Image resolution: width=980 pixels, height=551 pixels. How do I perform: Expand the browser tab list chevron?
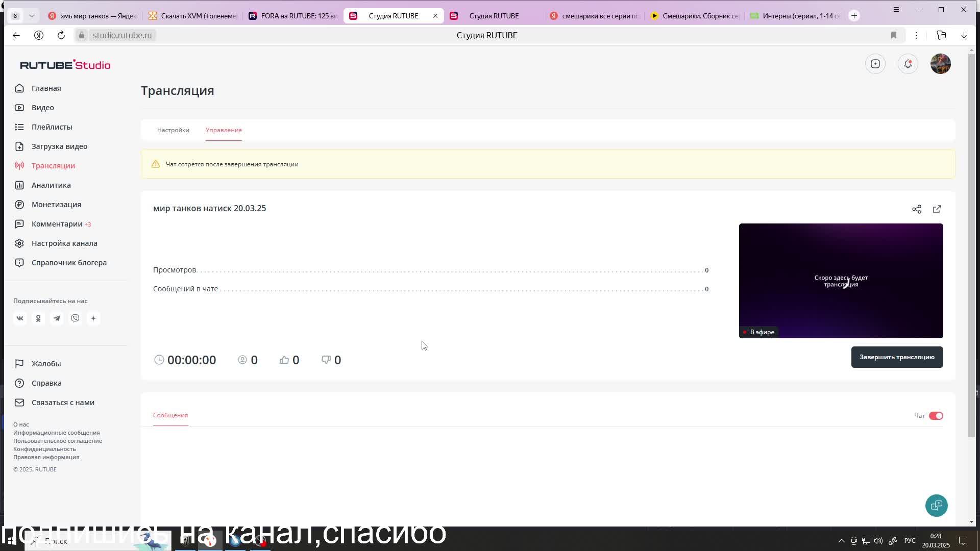(32, 16)
